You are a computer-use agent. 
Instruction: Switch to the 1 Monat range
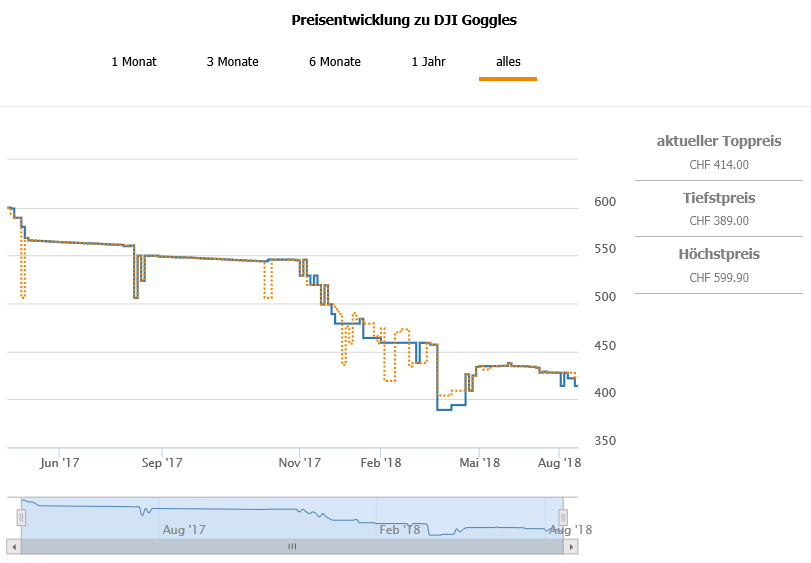(x=133, y=62)
